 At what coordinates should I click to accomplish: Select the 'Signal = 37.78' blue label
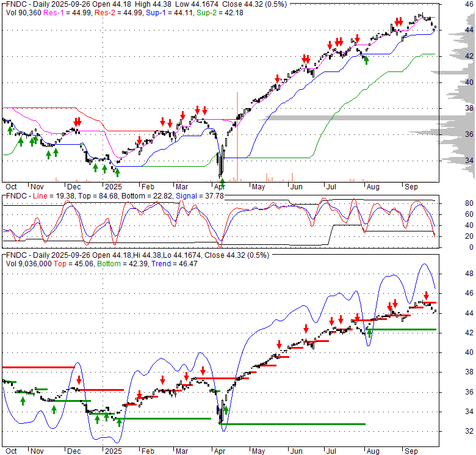[x=200, y=196]
